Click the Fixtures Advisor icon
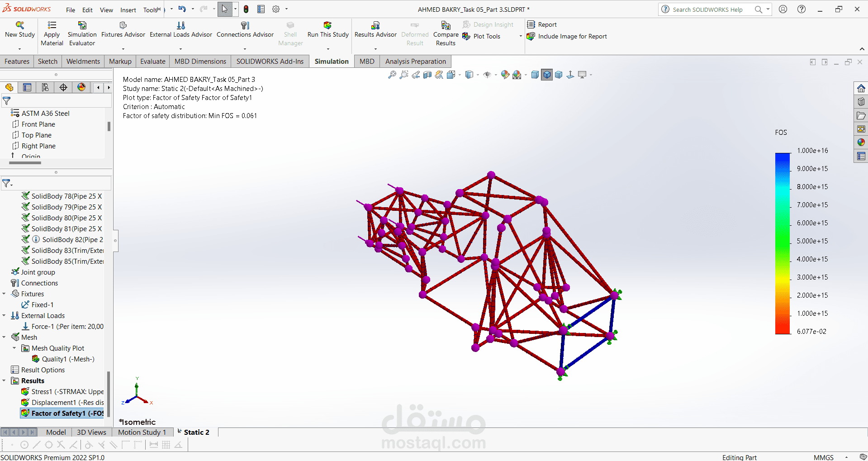 [123, 25]
